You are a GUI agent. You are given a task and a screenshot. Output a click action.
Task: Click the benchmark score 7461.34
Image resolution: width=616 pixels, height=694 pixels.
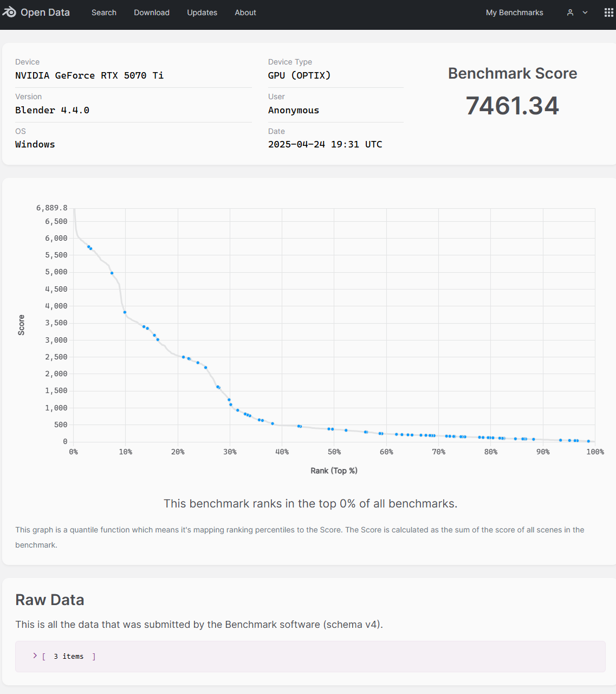click(x=513, y=106)
